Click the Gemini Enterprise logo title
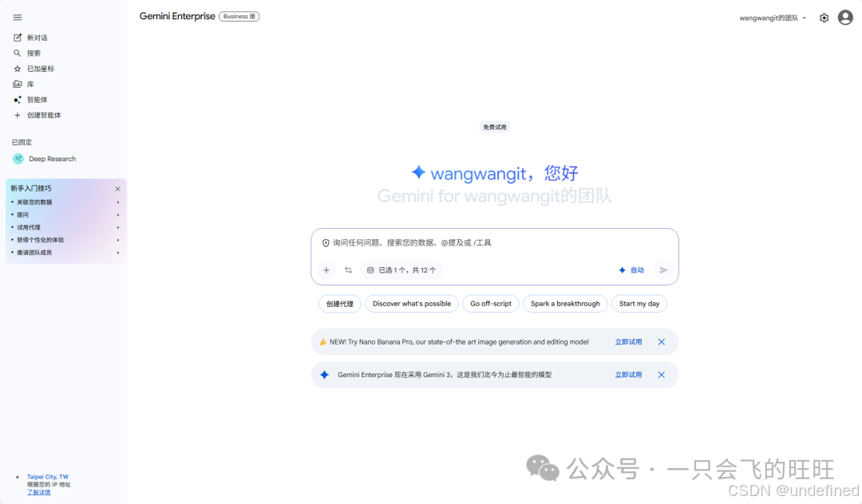This screenshot has width=862, height=504. [x=177, y=17]
